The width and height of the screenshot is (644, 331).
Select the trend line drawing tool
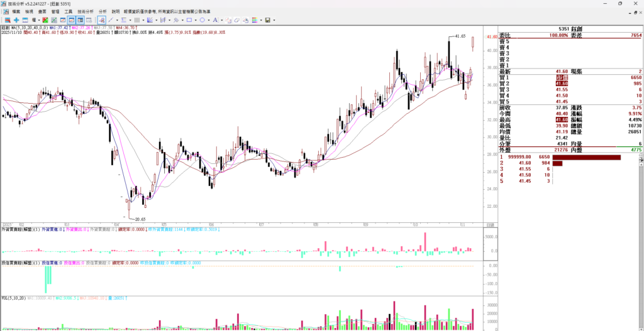(x=111, y=20)
